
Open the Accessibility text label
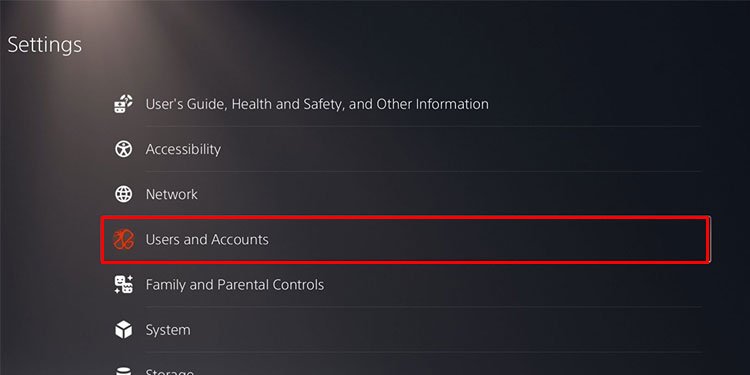click(183, 149)
